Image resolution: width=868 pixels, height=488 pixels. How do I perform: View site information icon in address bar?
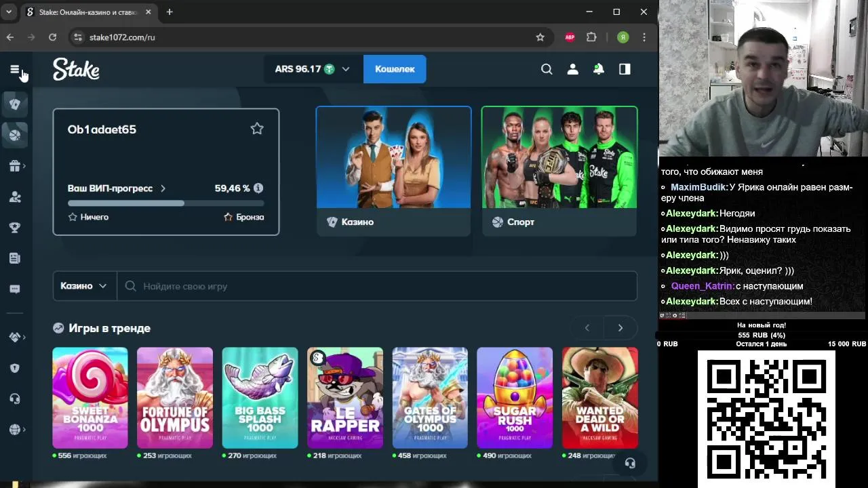[77, 37]
